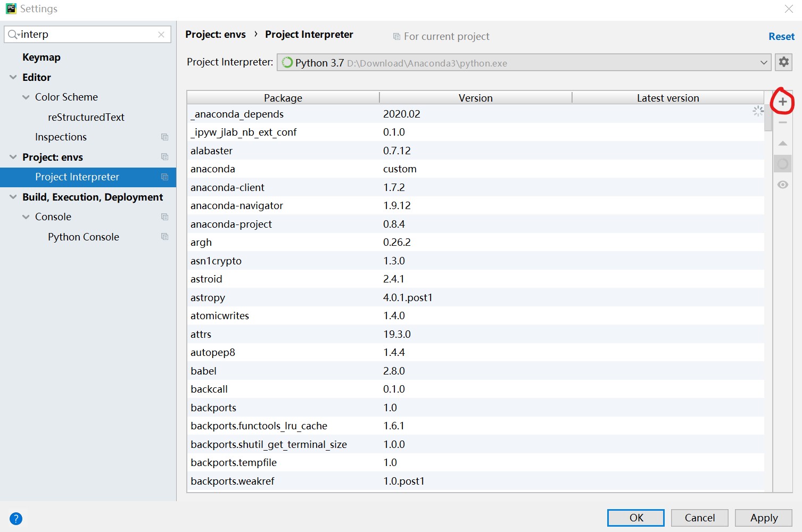Toggle early releases with the eye icon
The image size is (802, 532).
[782, 184]
